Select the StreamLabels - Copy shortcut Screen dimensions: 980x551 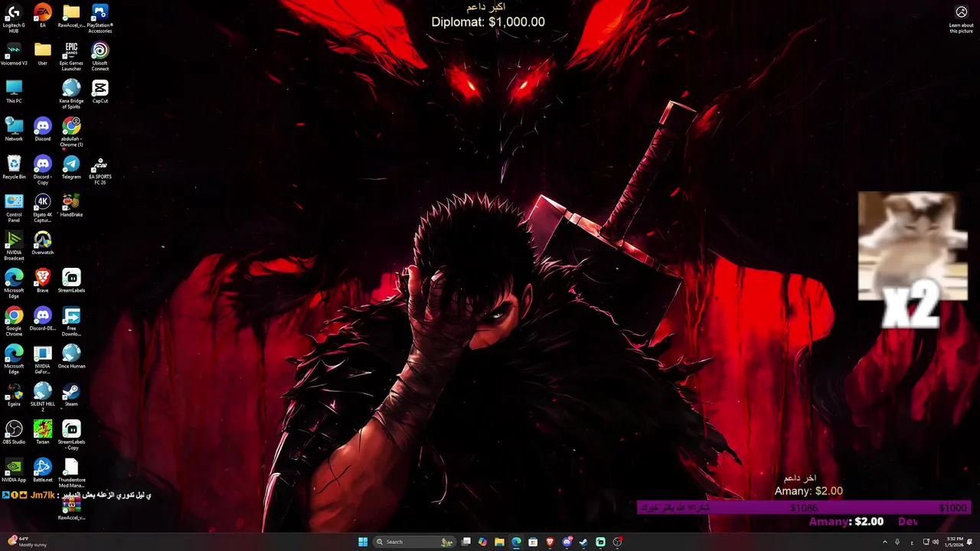71,435
